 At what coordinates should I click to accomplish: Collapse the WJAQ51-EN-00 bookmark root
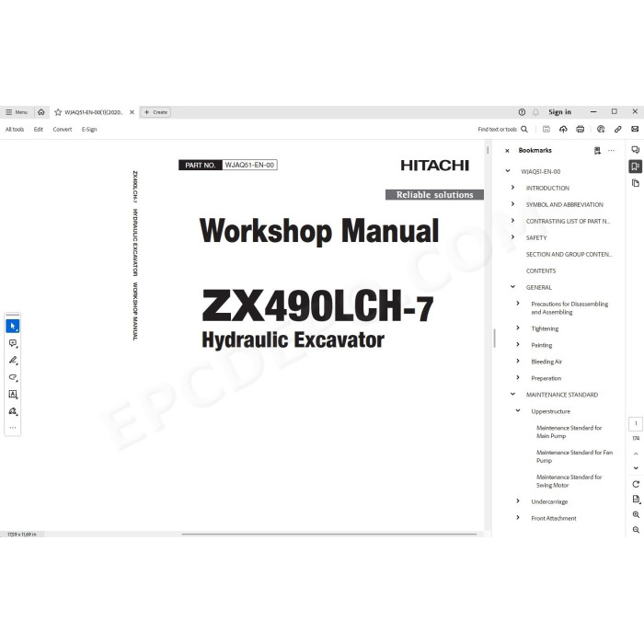click(508, 171)
